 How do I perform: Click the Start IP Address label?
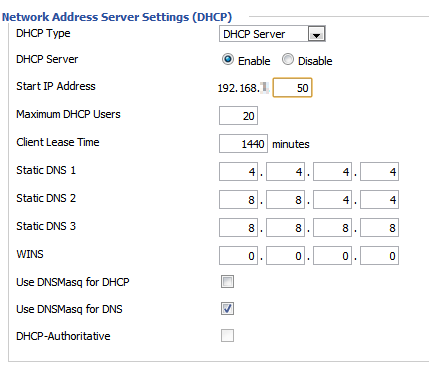(x=56, y=86)
